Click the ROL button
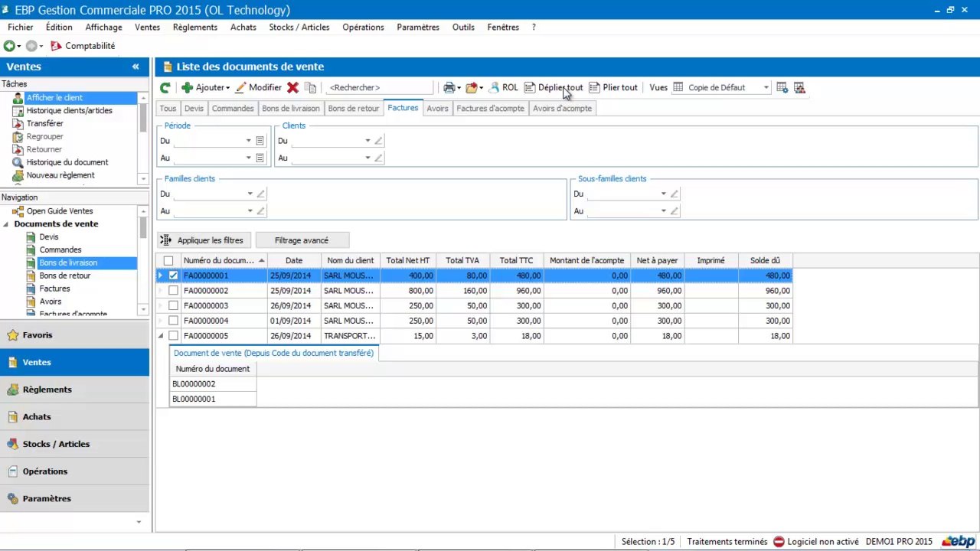This screenshot has height=551, width=980. click(504, 87)
